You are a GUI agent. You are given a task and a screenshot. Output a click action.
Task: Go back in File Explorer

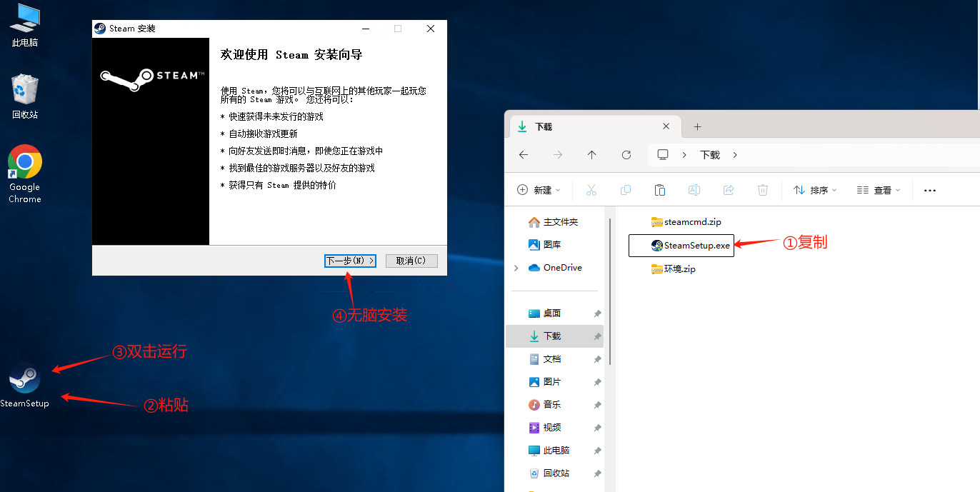[x=524, y=155]
